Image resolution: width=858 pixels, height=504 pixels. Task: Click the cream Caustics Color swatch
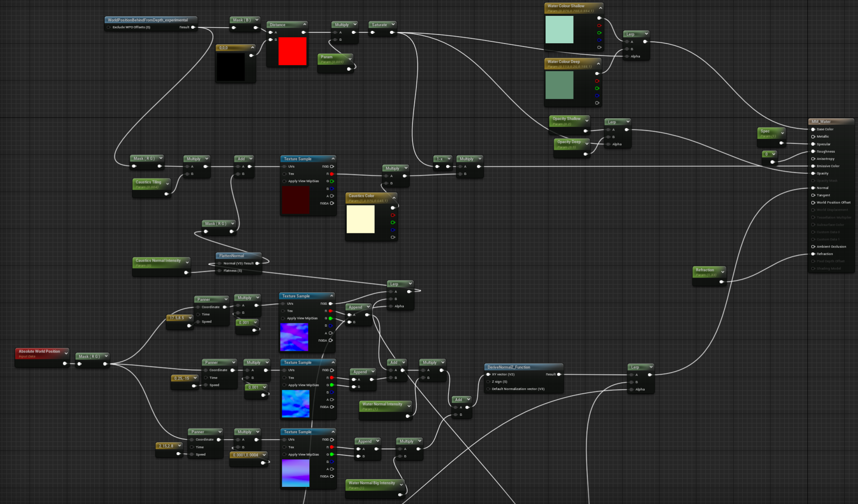360,219
